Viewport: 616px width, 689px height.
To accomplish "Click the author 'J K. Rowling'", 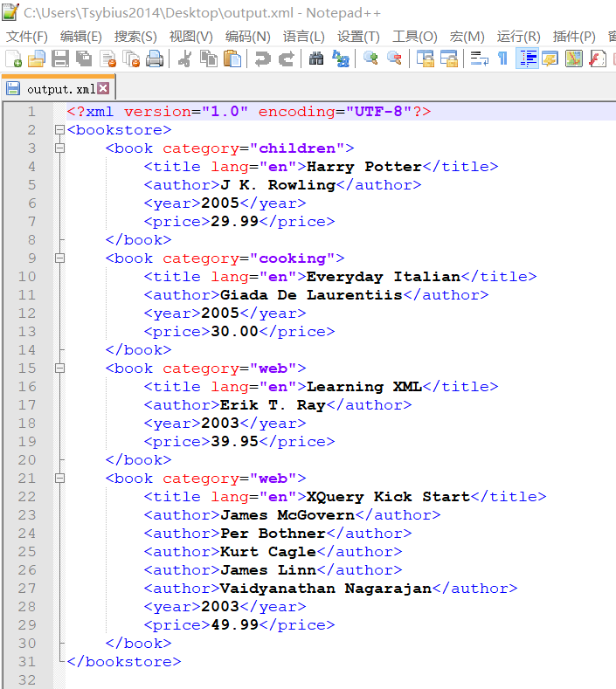I will point(278,185).
